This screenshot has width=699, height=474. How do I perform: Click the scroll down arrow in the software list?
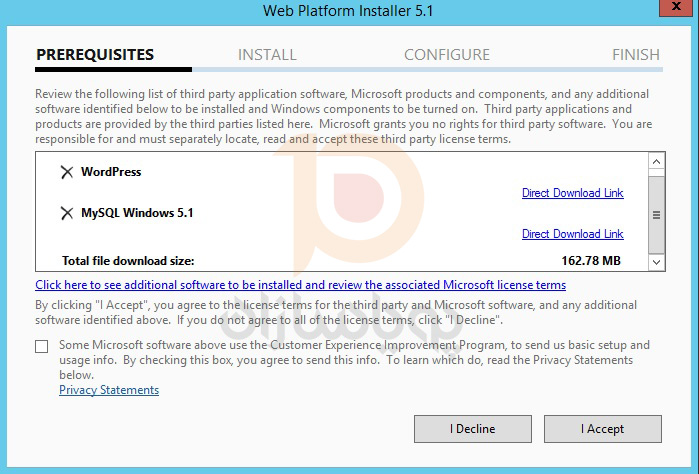click(x=656, y=261)
